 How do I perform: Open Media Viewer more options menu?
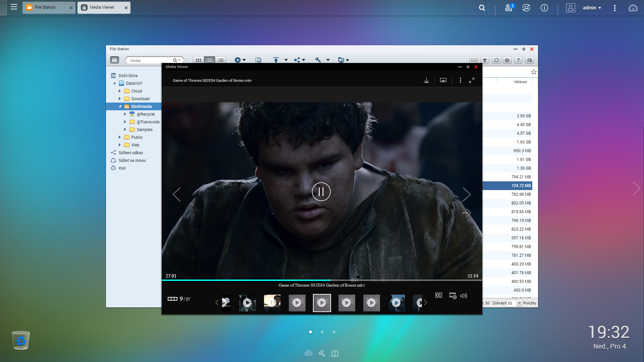click(460, 80)
